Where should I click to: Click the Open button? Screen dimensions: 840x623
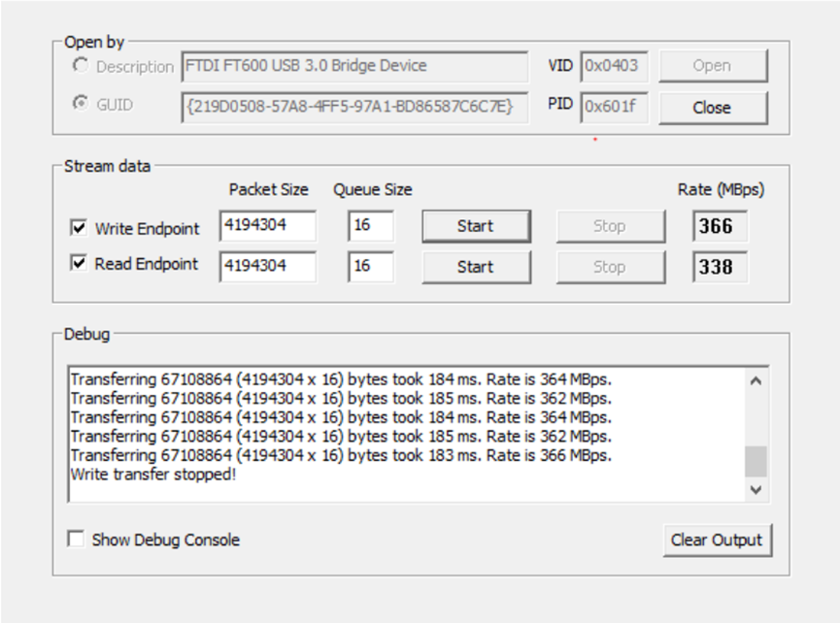[x=713, y=66]
